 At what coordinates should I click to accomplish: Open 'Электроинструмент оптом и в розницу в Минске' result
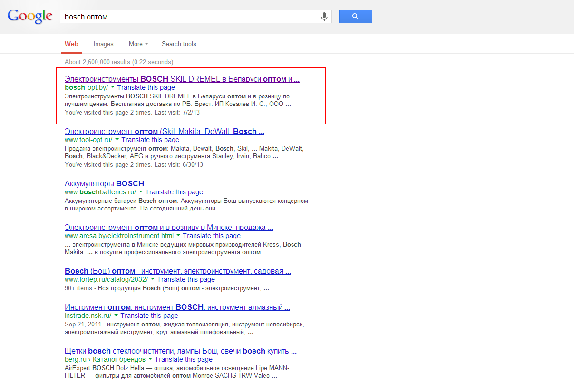(169, 227)
